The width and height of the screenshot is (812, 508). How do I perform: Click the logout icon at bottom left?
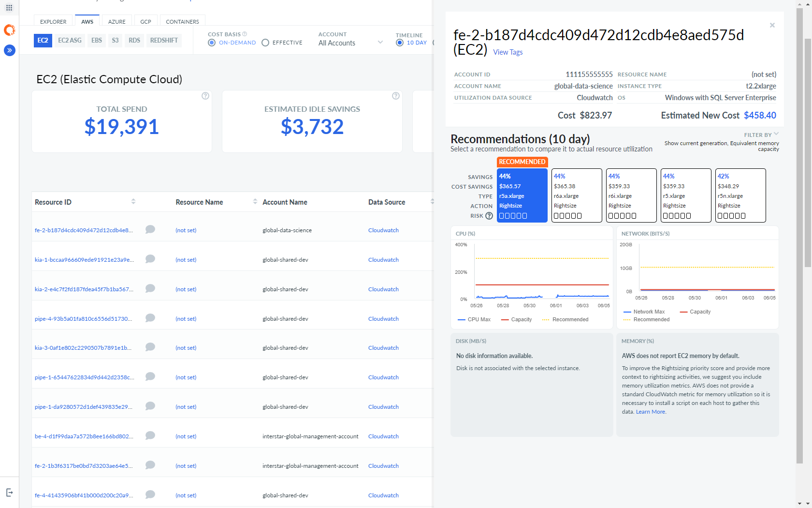point(9,492)
